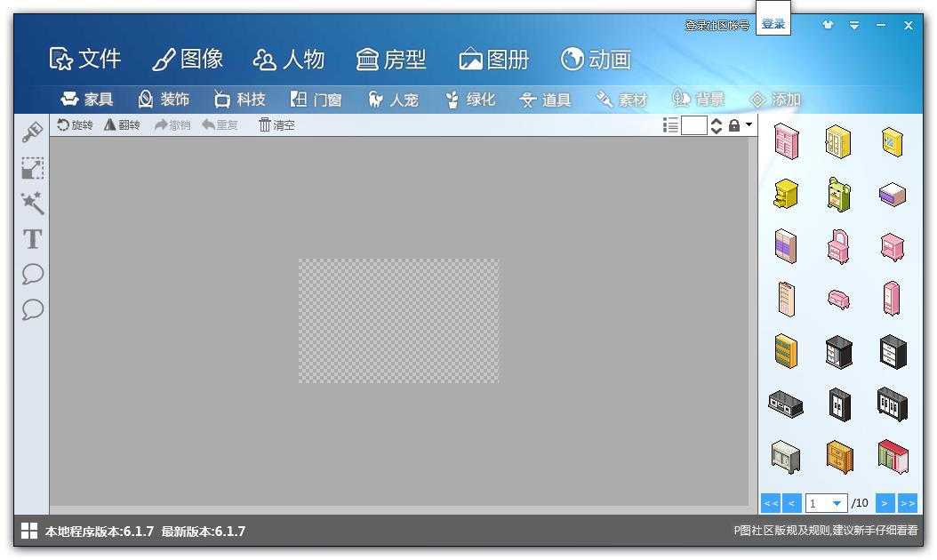Image resolution: width=937 pixels, height=560 pixels.
Task: Toggle the list view icon near the lock
Action: tap(670, 125)
